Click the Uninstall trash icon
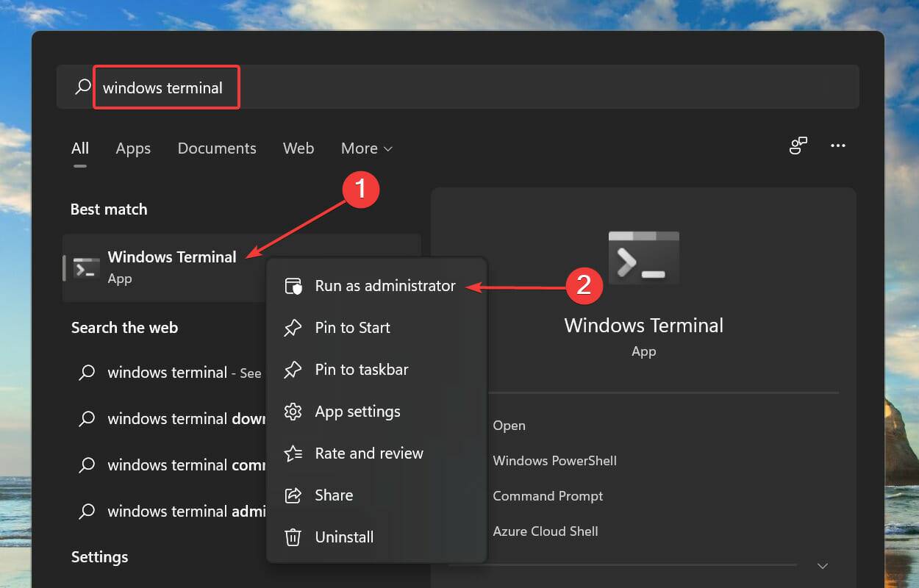Screen dimensions: 919x588 (293, 537)
